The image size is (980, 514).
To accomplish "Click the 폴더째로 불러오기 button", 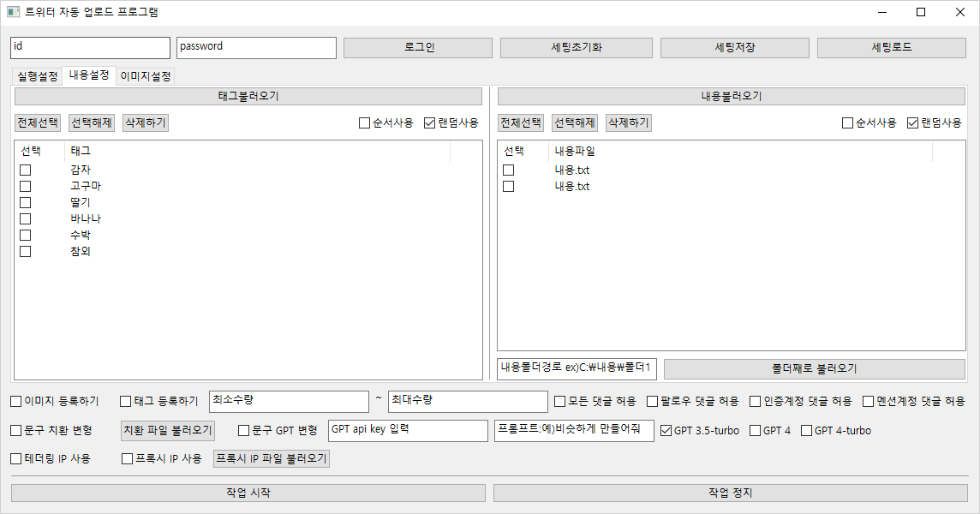I will point(815,369).
